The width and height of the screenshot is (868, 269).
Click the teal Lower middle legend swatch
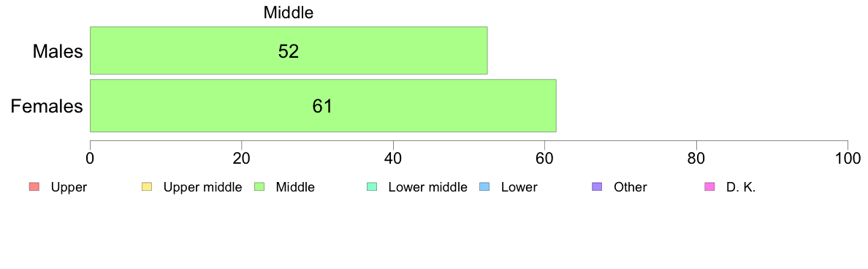pos(371,187)
